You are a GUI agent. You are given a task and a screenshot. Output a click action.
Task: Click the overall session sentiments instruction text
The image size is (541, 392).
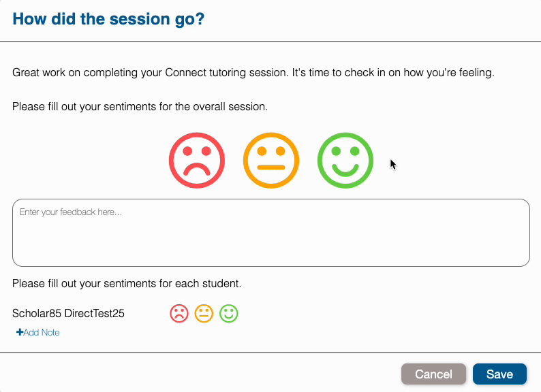click(x=140, y=107)
